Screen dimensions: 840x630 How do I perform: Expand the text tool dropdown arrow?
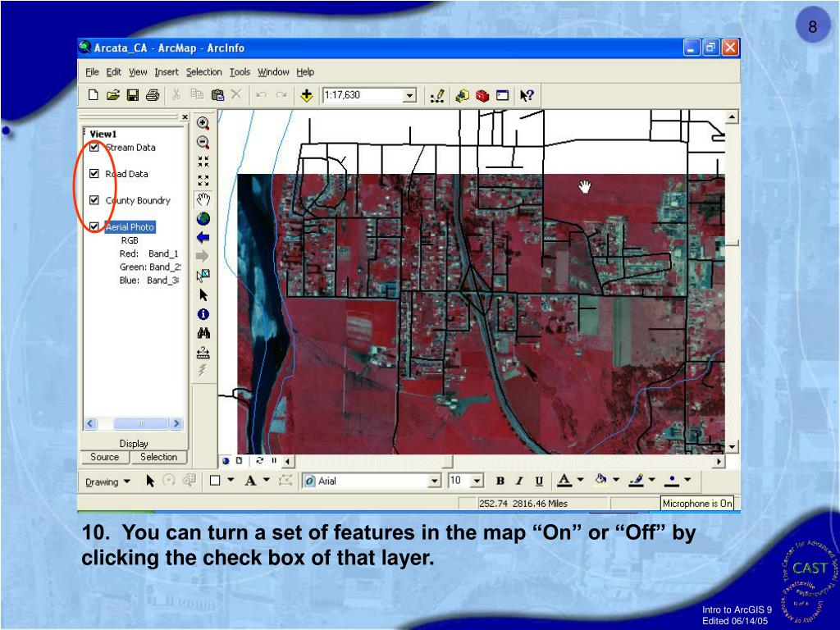[x=267, y=480]
